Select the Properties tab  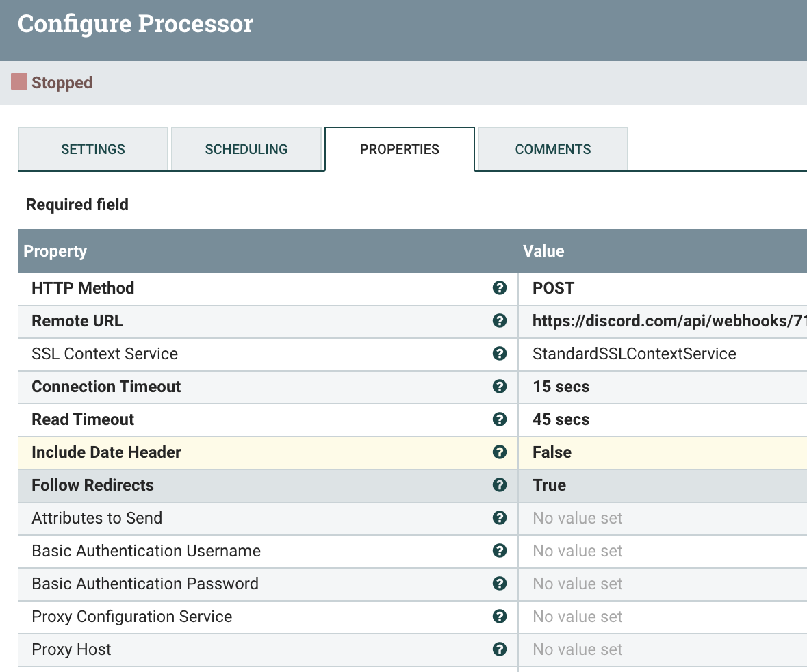400,149
